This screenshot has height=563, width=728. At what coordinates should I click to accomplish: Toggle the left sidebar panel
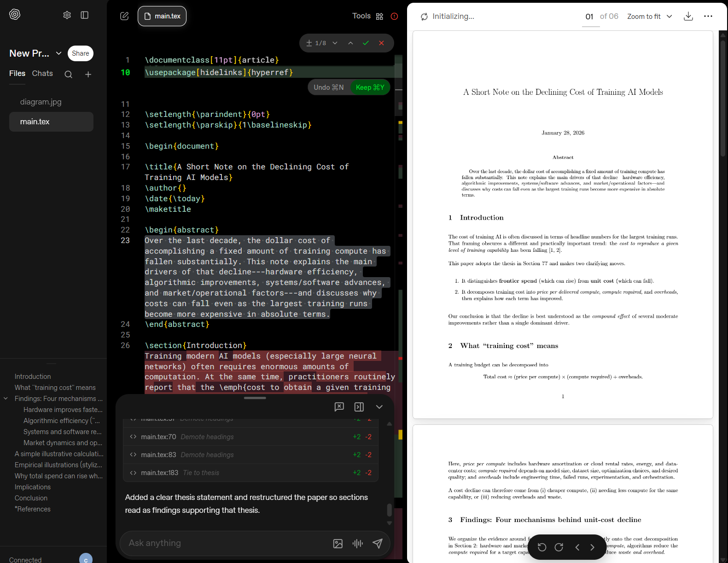(x=85, y=15)
